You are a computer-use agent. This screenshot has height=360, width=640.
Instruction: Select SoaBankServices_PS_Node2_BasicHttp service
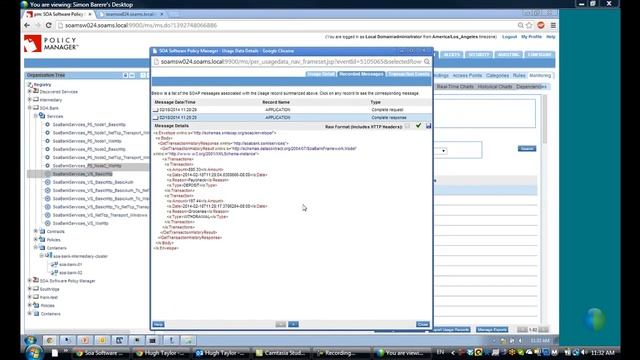pos(89,149)
